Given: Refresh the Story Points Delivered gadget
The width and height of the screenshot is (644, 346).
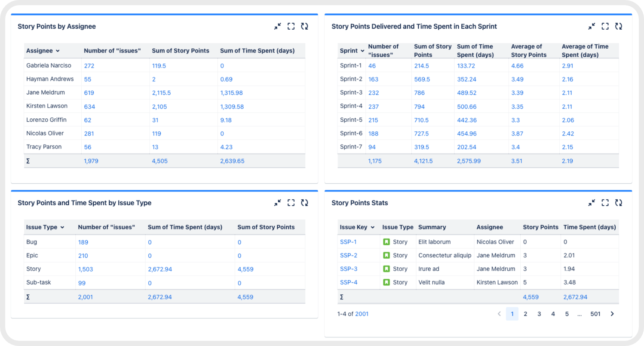Looking at the screenshot, I should 619,26.
